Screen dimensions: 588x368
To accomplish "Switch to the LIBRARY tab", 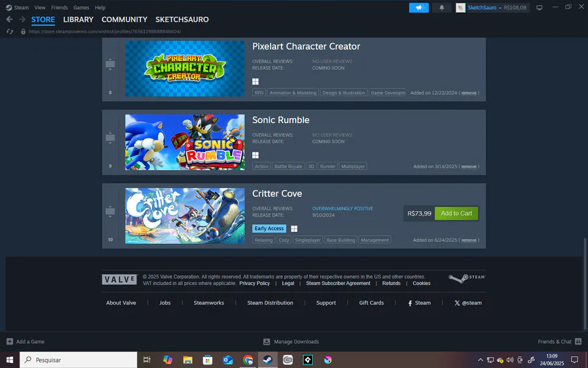I will pyautogui.click(x=78, y=20).
